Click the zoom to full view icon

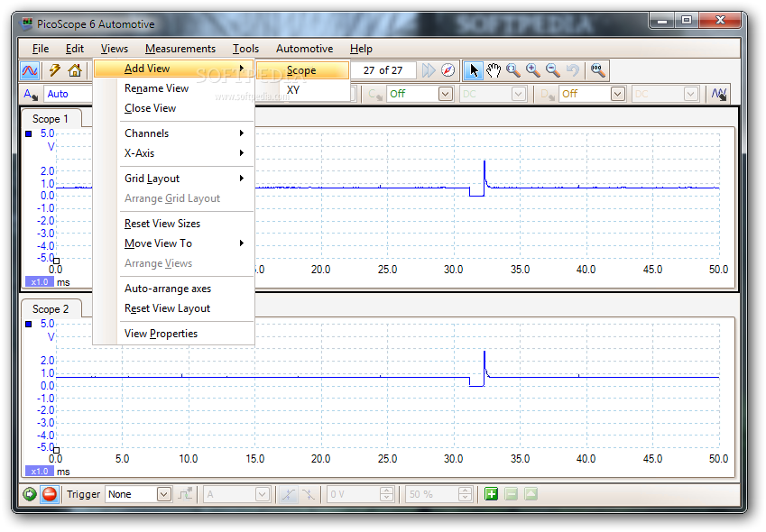(x=598, y=70)
